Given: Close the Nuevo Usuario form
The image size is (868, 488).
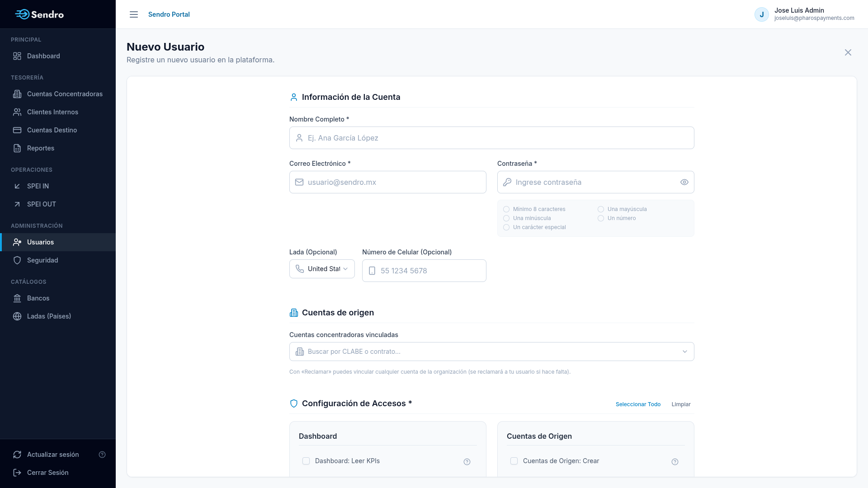Looking at the screenshot, I should click(x=848, y=52).
